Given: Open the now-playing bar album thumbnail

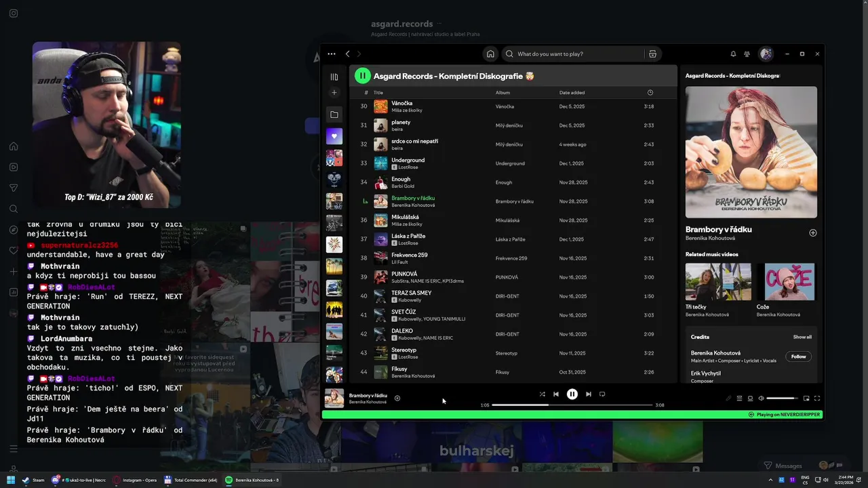Looking at the screenshot, I should (x=334, y=398).
